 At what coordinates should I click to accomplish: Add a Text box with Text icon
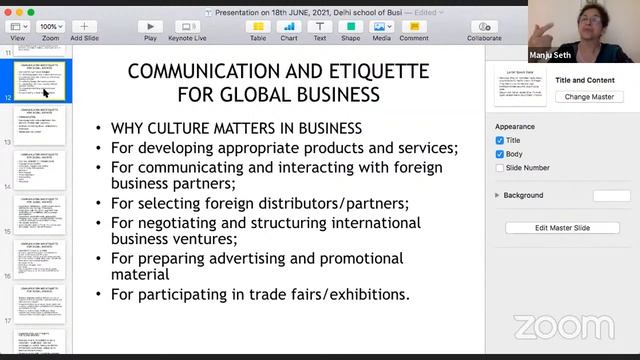click(x=320, y=27)
